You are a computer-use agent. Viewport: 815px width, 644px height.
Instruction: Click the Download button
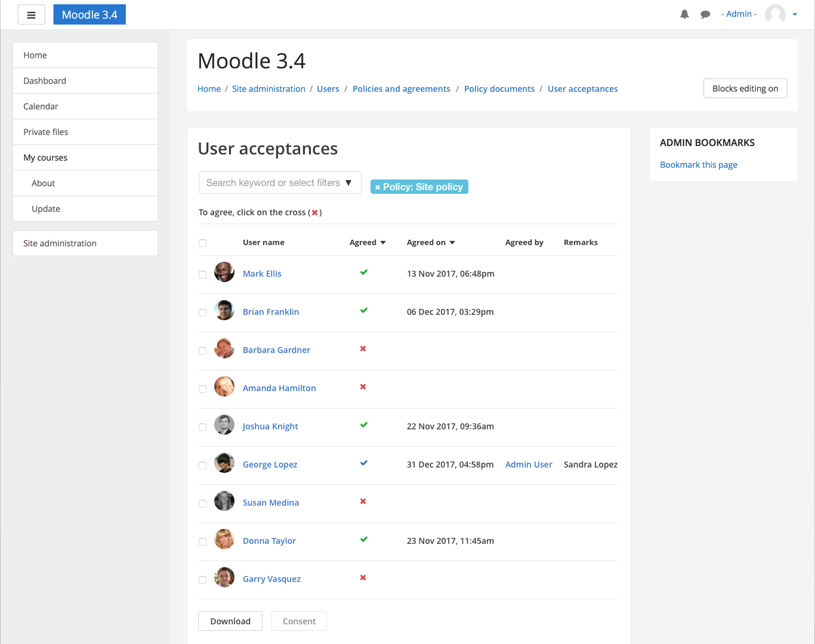pyautogui.click(x=230, y=621)
